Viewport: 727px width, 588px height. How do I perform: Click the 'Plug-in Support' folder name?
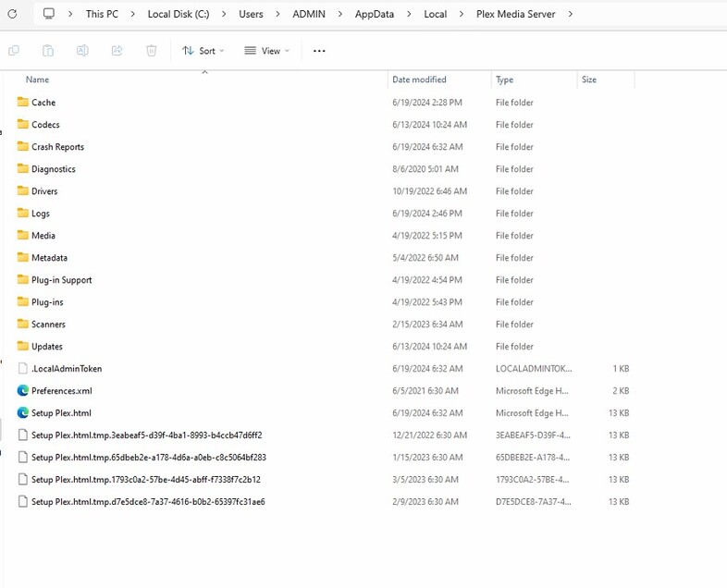pos(62,280)
